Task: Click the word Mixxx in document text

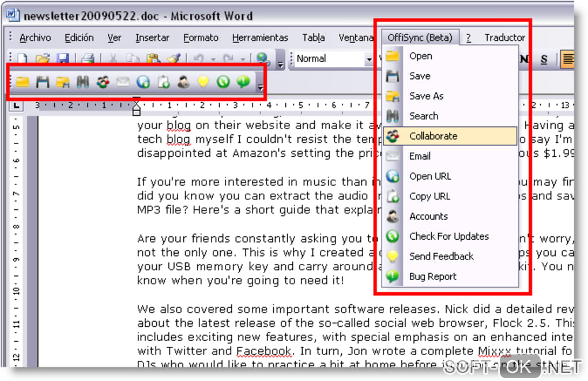Action: click(495, 351)
